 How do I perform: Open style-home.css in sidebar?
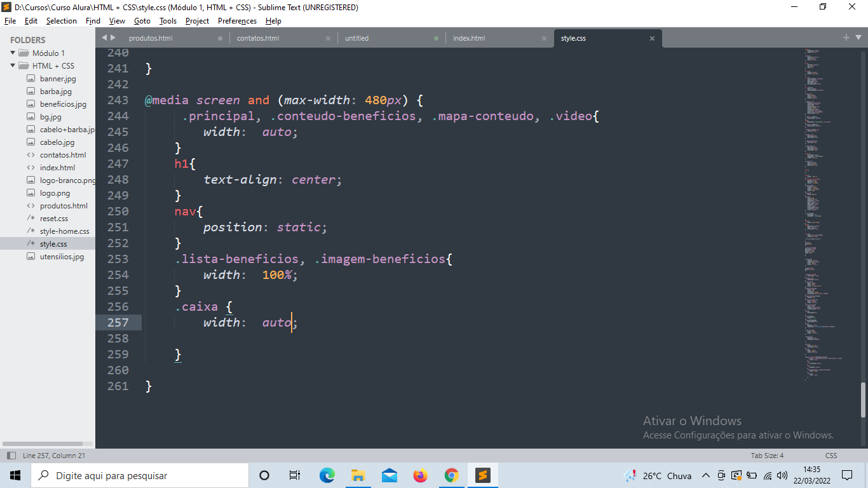[64, 231]
